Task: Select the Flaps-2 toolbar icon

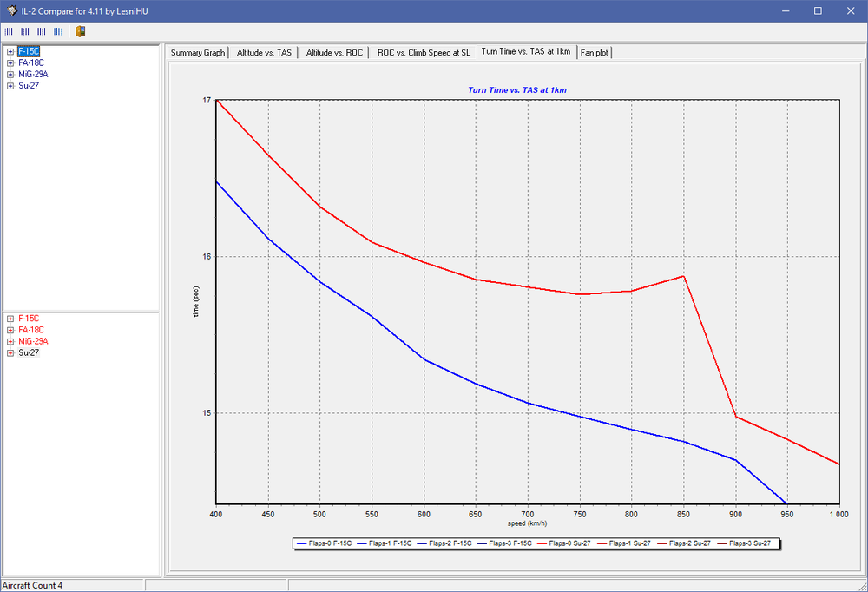Action: [41, 31]
